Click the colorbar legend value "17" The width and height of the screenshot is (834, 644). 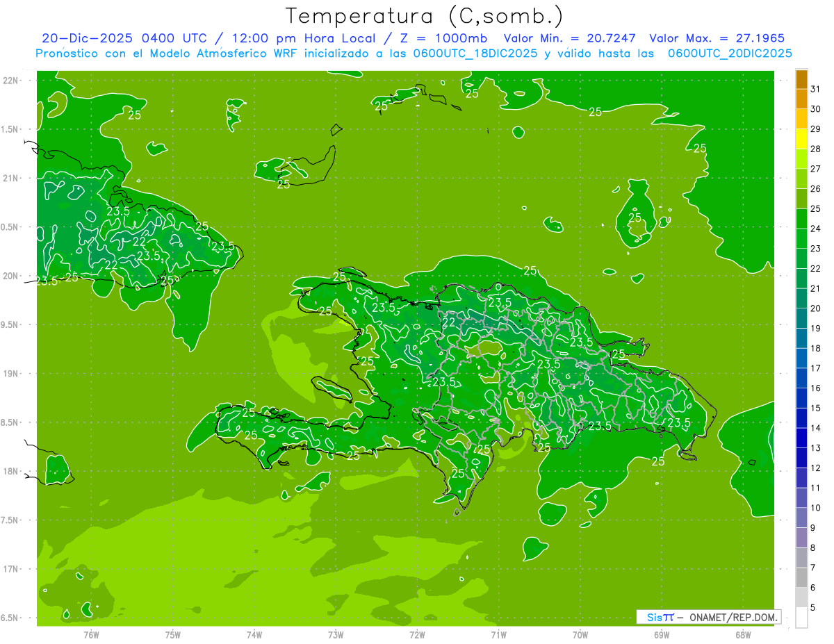[815, 368]
